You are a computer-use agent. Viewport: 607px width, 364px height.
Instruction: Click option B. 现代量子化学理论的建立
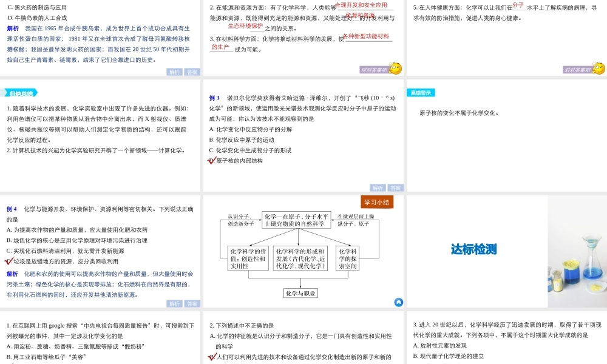point(449,356)
